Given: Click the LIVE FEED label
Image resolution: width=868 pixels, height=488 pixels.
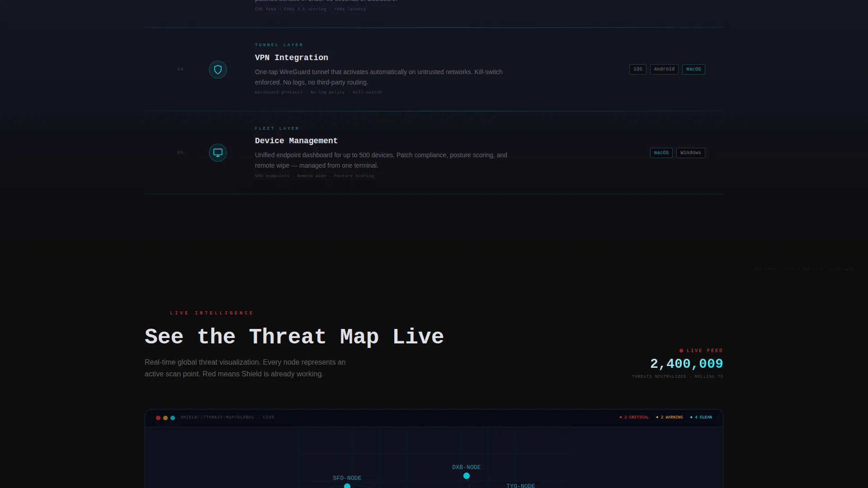Looking at the screenshot, I should pyautogui.click(x=705, y=351).
